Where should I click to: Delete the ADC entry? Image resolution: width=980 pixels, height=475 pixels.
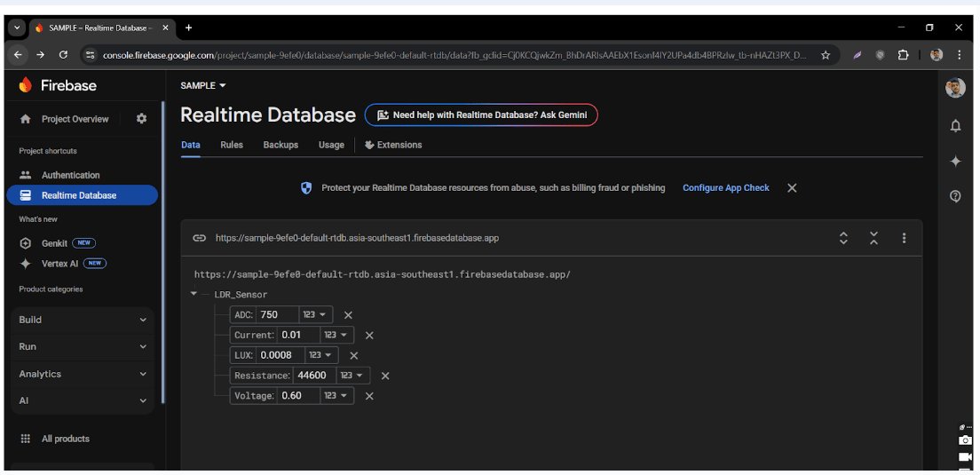[x=348, y=315]
